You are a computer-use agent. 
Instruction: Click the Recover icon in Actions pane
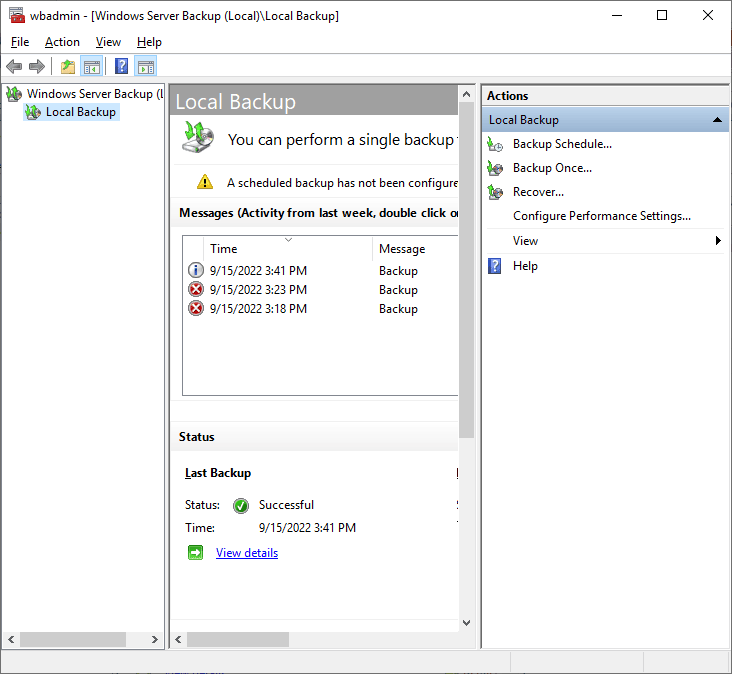point(495,192)
